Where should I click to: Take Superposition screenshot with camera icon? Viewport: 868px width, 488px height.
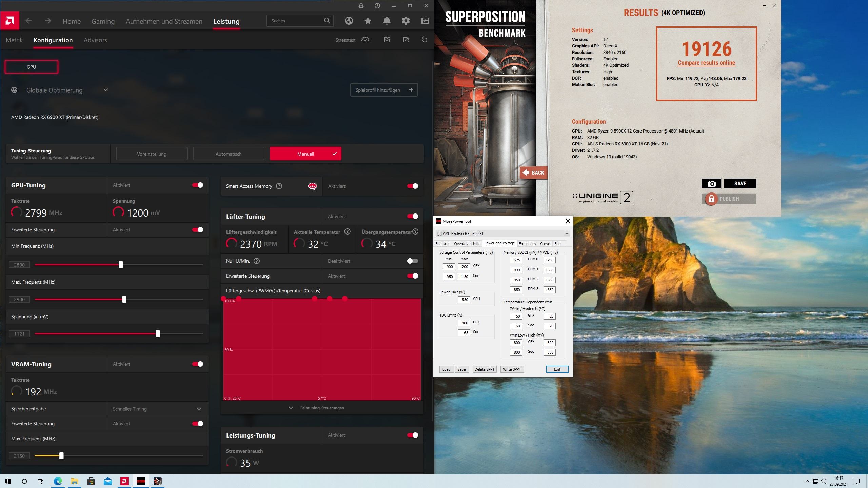pyautogui.click(x=712, y=183)
